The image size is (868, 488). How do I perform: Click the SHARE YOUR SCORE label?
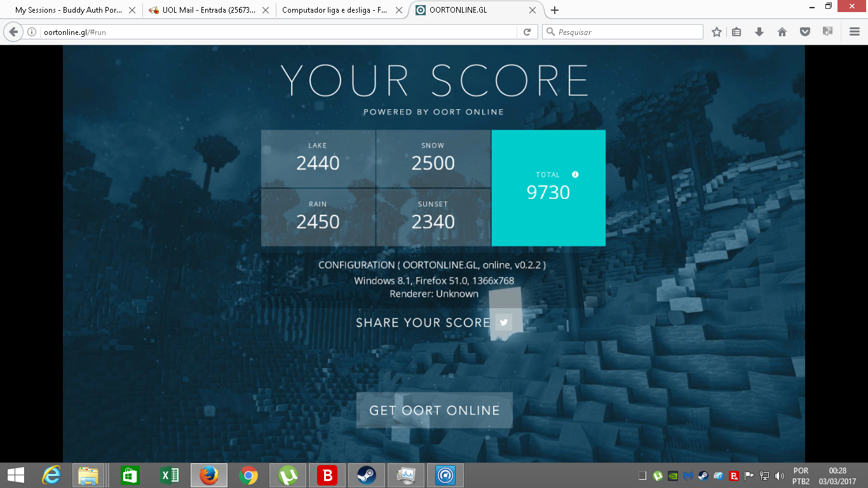click(x=423, y=323)
